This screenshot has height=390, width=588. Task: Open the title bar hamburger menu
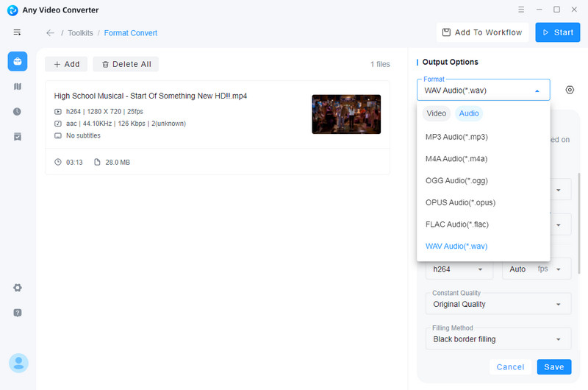(x=521, y=10)
